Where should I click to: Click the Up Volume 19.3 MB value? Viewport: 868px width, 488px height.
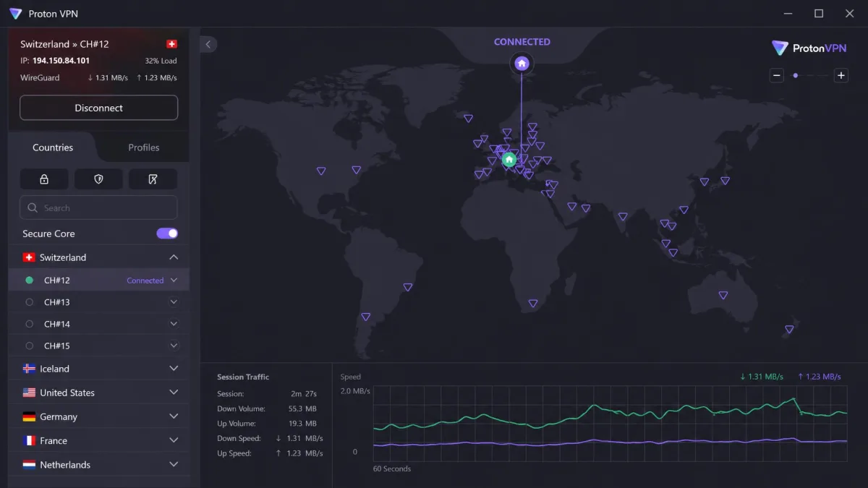(x=302, y=424)
